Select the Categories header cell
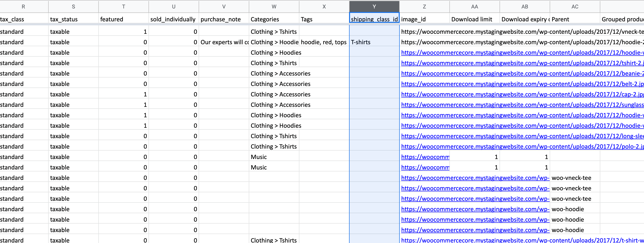 (274, 19)
